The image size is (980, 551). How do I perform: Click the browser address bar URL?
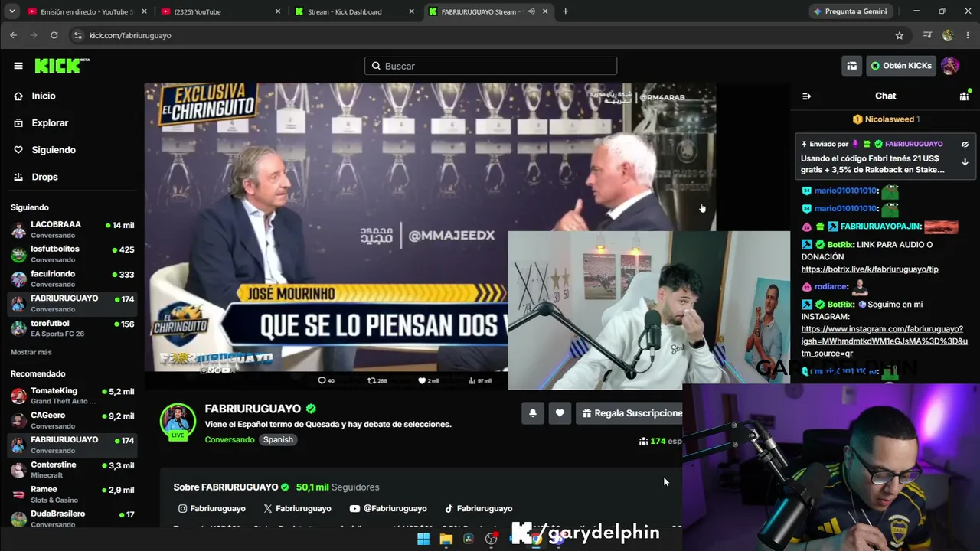pyautogui.click(x=130, y=35)
